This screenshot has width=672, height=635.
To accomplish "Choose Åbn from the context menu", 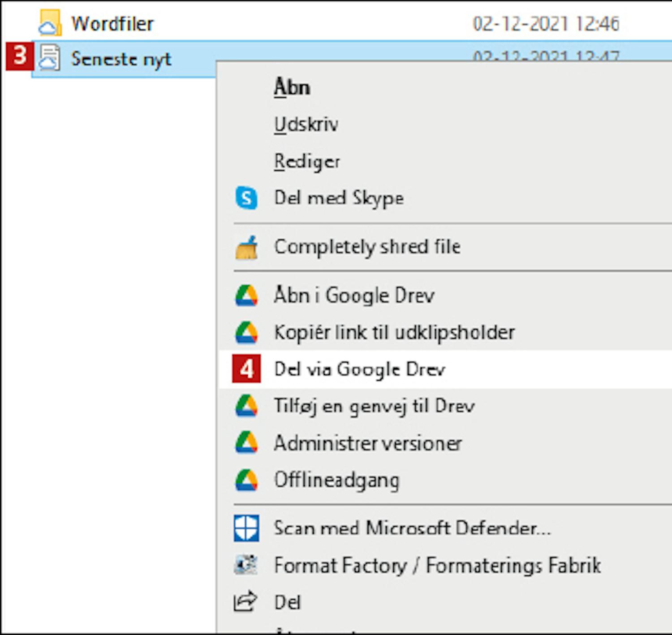I will pos(292,87).
